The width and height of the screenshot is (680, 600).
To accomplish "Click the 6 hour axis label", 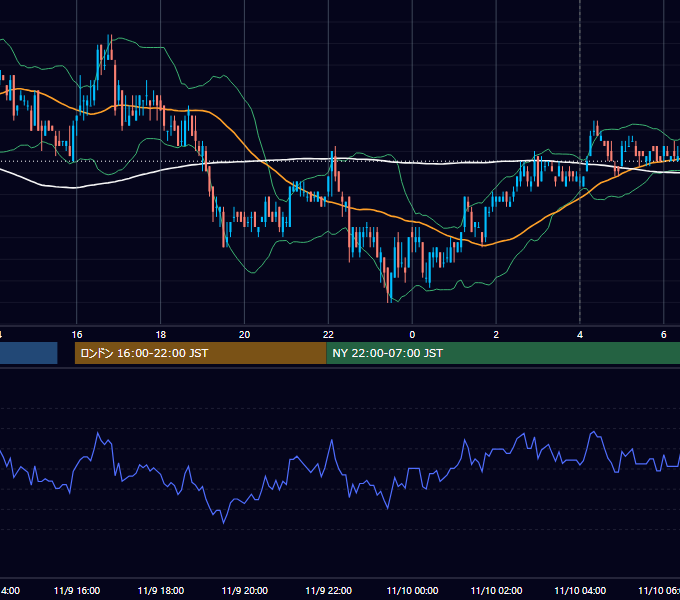I will pos(664,335).
